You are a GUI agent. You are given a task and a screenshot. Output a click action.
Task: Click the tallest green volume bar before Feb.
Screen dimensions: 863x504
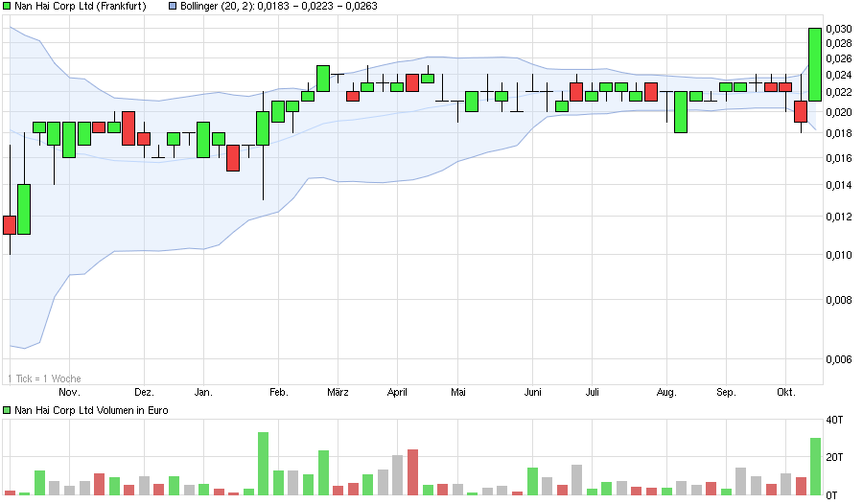(x=263, y=464)
